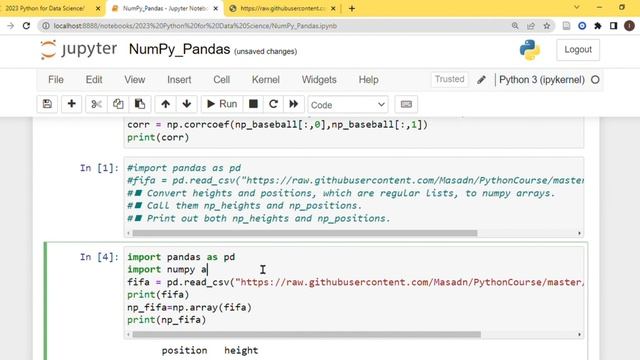640x360 pixels.
Task: Click the 'print(fifa)' code line
Action: coord(158,295)
